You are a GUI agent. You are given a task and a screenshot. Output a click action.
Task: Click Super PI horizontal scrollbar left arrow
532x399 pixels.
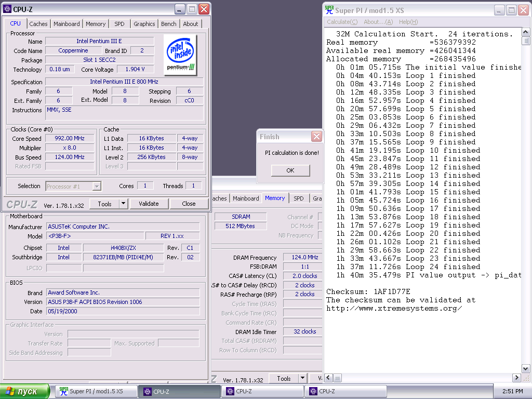click(328, 378)
